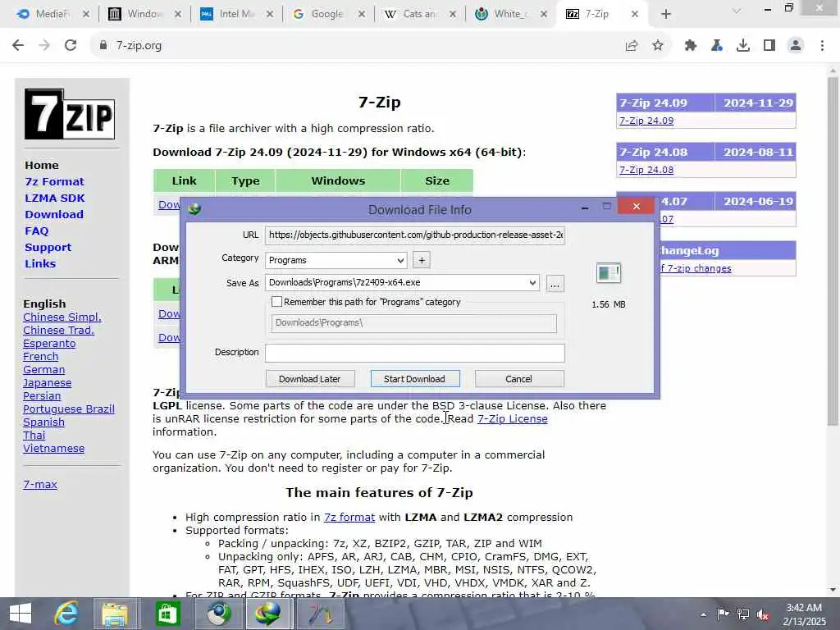Screen dimensions: 840x630
Task: Enable Remember this path for Programs category
Action: (x=276, y=302)
